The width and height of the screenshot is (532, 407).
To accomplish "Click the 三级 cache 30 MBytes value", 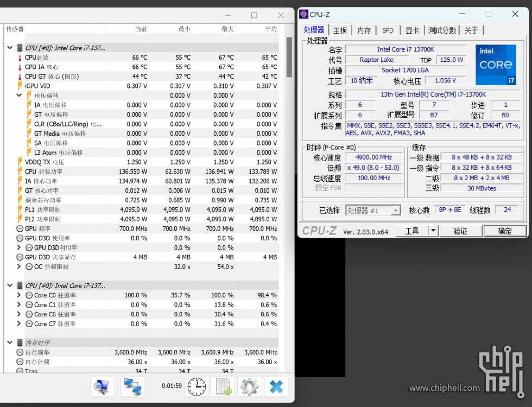I will 482,188.
